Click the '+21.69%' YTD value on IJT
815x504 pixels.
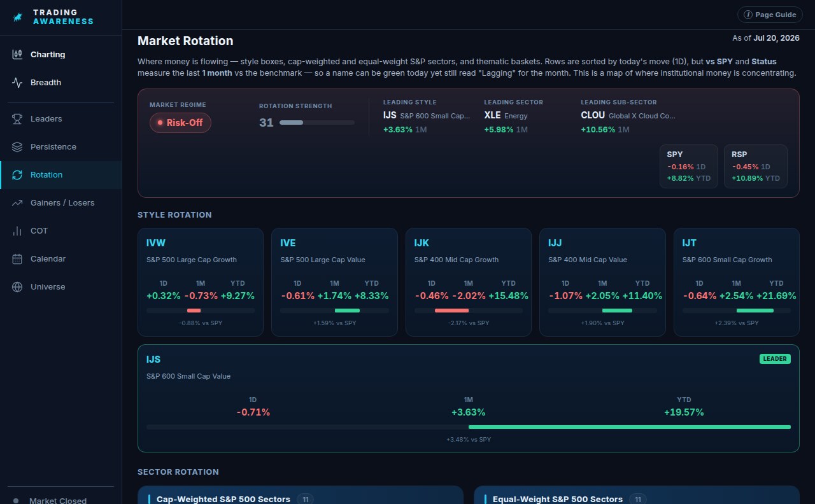(776, 296)
